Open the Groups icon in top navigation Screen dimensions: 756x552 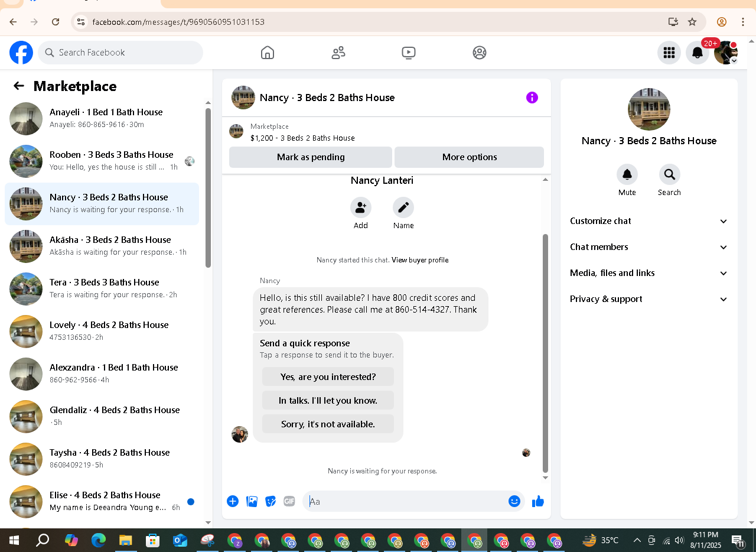[x=480, y=53]
